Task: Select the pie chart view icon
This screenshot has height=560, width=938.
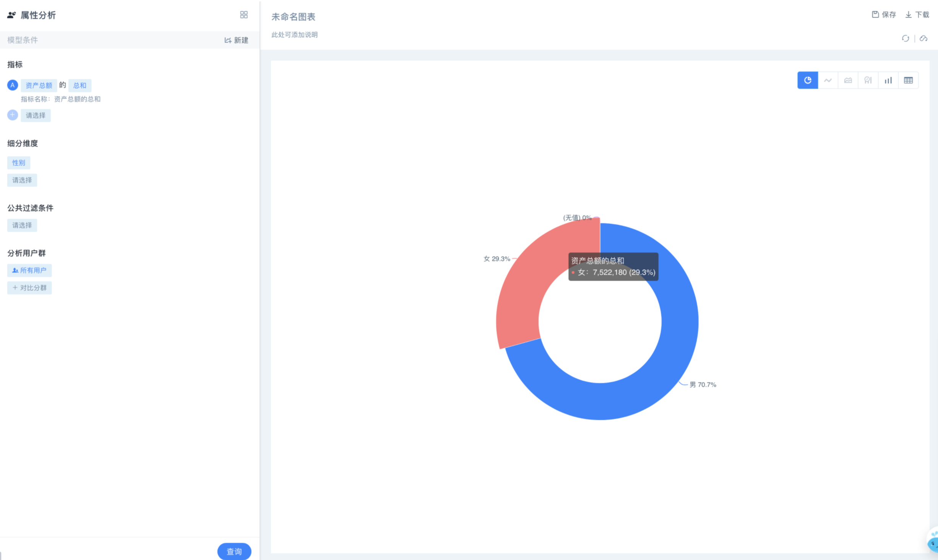Action: click(807, 80)
